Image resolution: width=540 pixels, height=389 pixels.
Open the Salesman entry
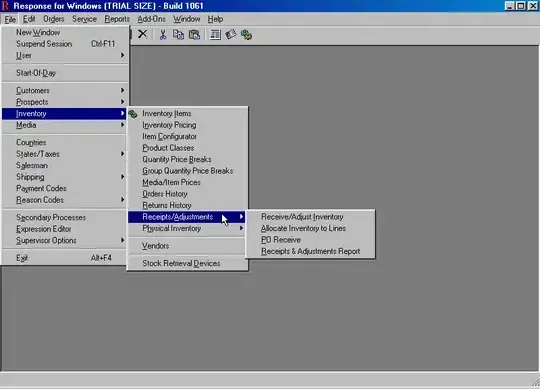(65, 166)
